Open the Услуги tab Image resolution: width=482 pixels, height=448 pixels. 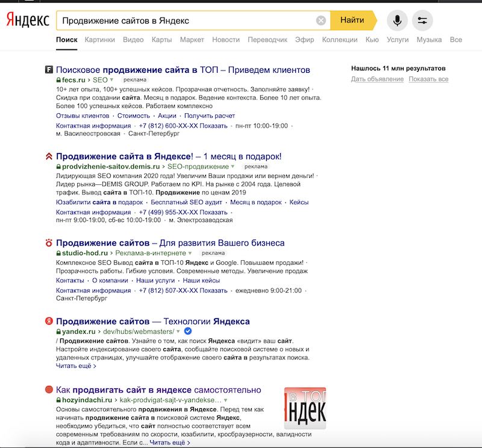click(x=398, y=40)
